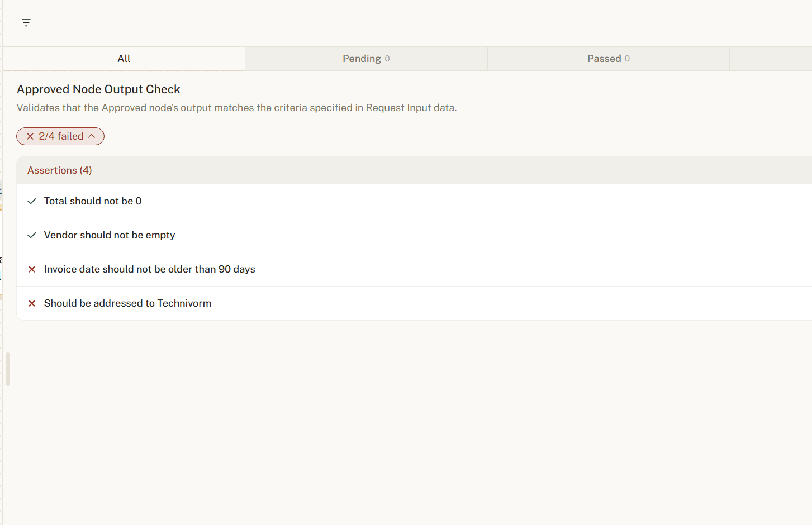Click the checkmark beside Total assertion
The image size is (812, 525).
click(x=32, y=201)
